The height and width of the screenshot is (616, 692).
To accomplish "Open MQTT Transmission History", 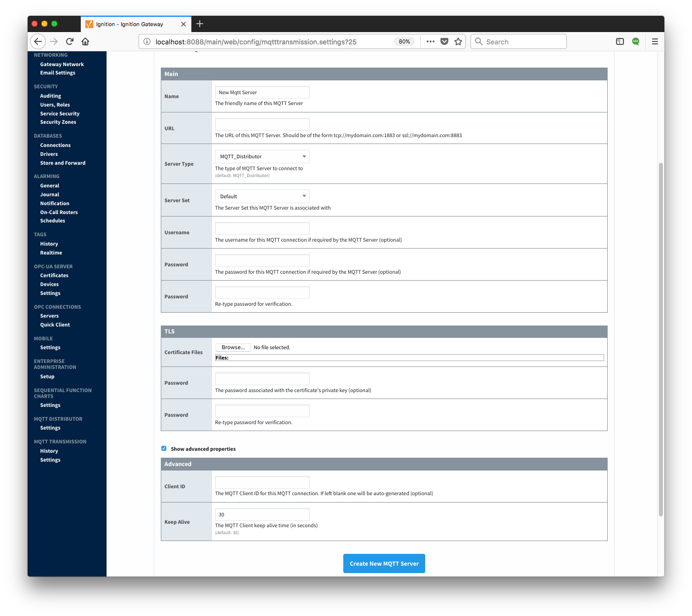I will coord(49,451).
